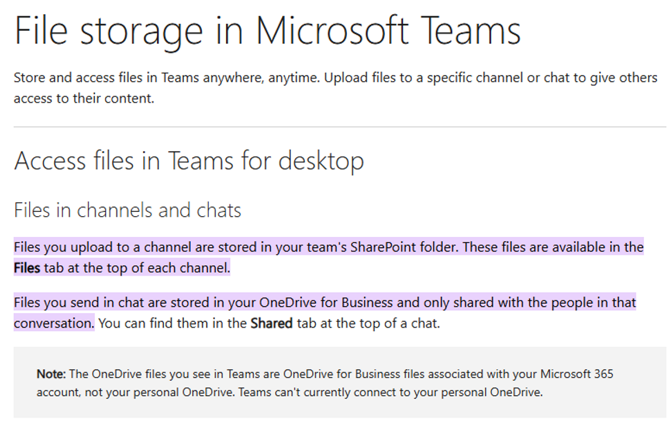Image resolution: width=672 pixels, height=423 pixels.
Task: Click the bold "Note:" label
Action: [x=51, y=374]
